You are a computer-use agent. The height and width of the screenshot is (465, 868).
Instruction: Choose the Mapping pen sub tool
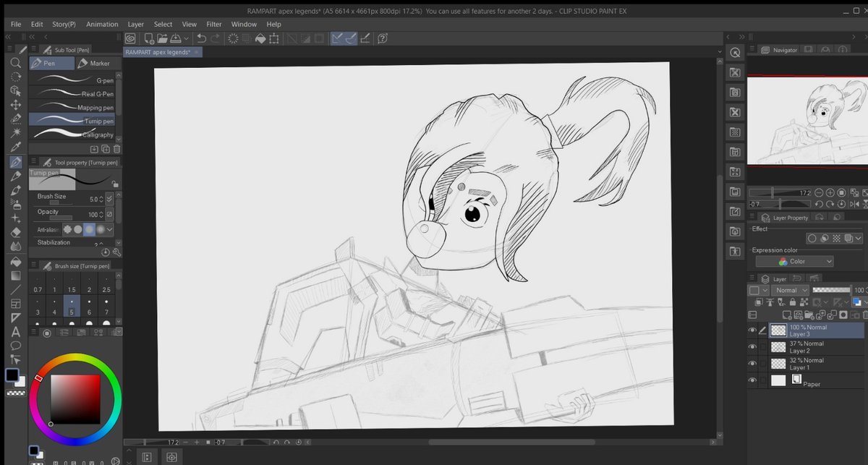pos(72,107)
